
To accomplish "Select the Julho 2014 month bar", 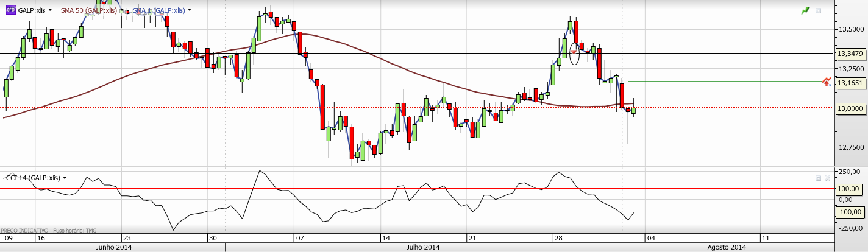I will (423, 247).
